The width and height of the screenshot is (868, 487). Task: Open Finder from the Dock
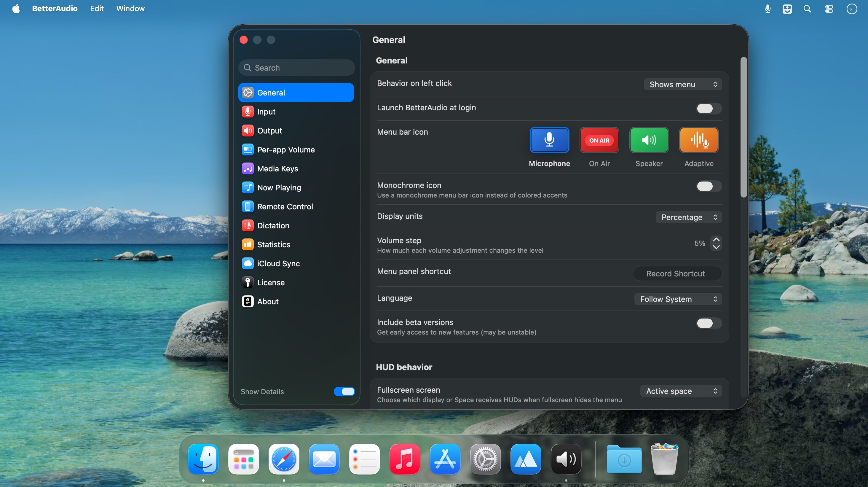tap(203, 459)
